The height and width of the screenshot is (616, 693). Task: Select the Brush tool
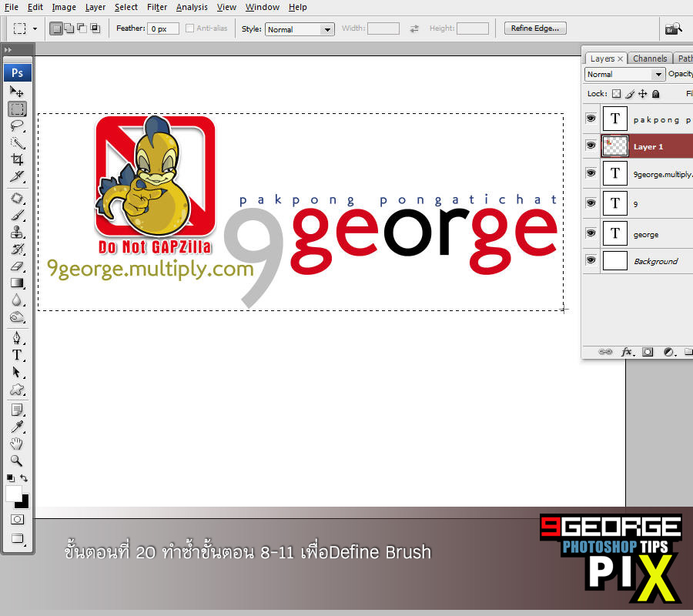[x=17, y=215]
